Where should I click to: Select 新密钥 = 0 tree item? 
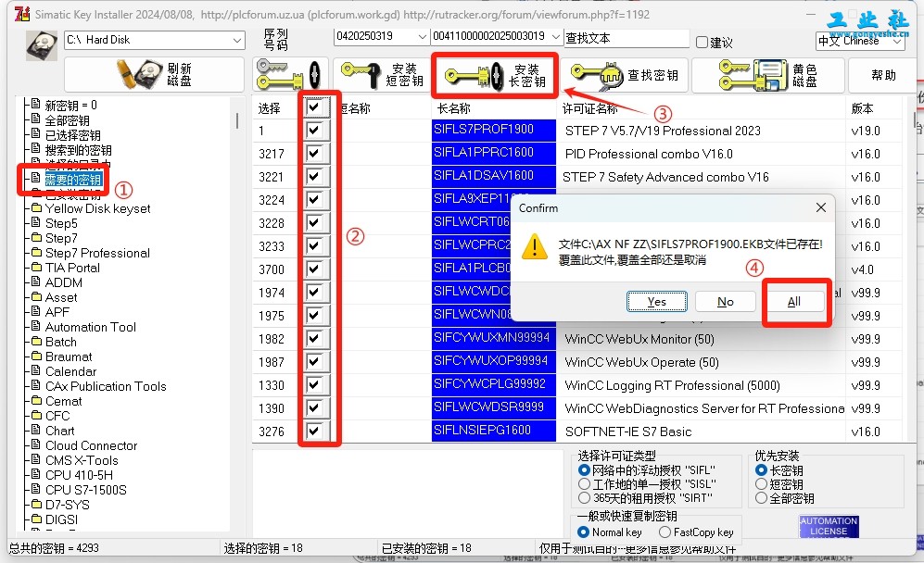(x=70, y=106)
